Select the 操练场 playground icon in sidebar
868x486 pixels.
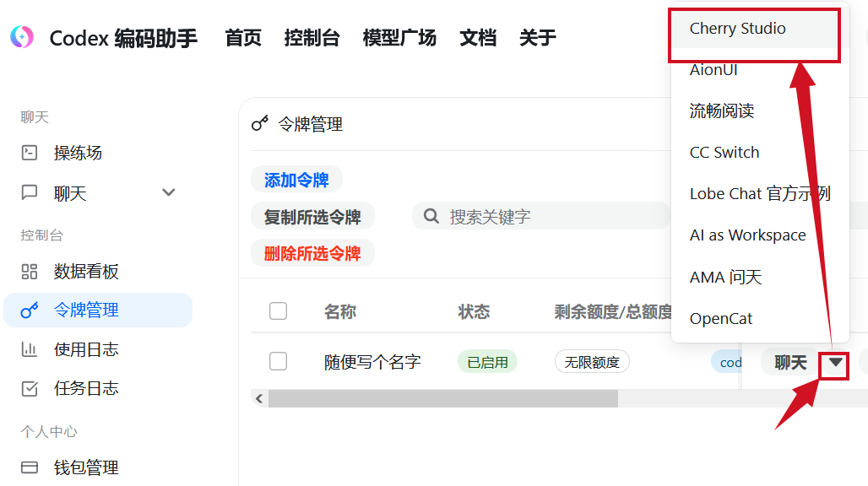pyautogui.click(x=30, y=153)
